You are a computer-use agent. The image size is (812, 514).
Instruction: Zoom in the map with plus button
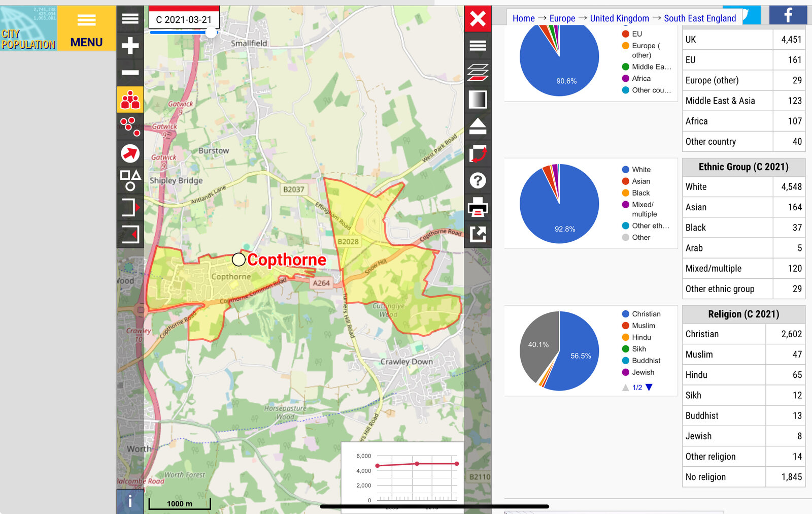130,46
